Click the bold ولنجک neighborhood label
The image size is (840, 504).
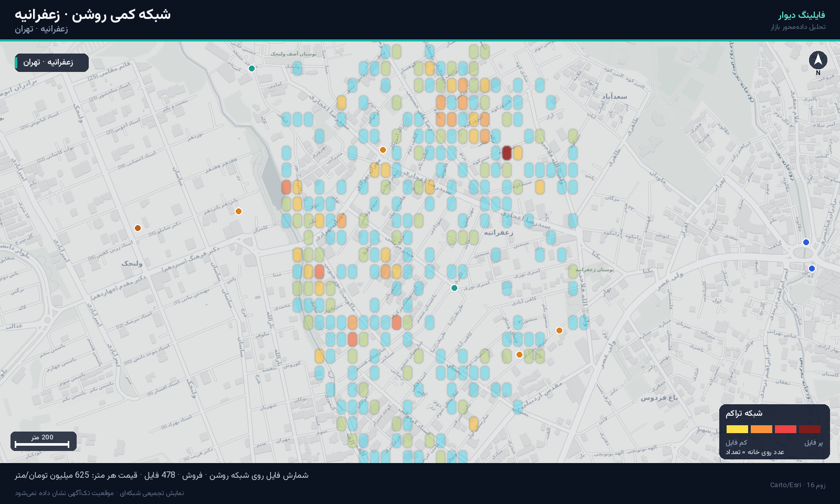click(x=132, y=263)
